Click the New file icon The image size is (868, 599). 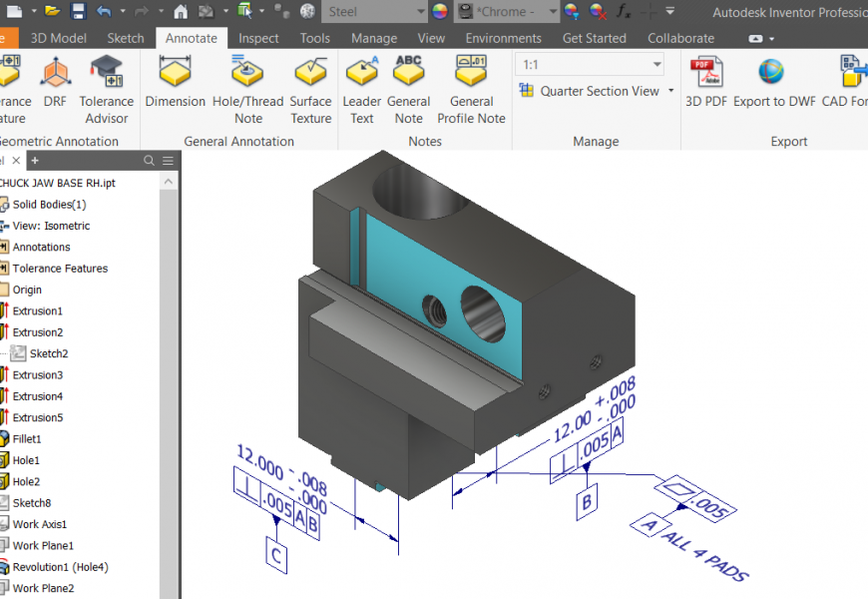[14, 11]
